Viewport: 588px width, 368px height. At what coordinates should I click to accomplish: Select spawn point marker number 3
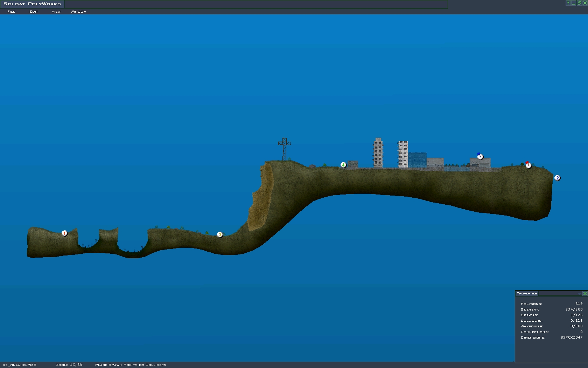coord(220,234)
